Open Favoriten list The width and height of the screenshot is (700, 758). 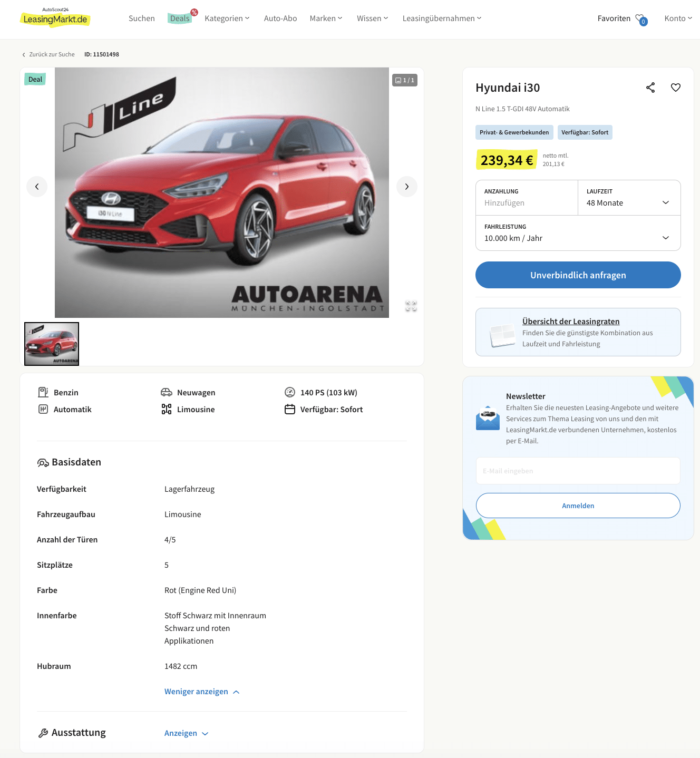click(x=614, y=18)
